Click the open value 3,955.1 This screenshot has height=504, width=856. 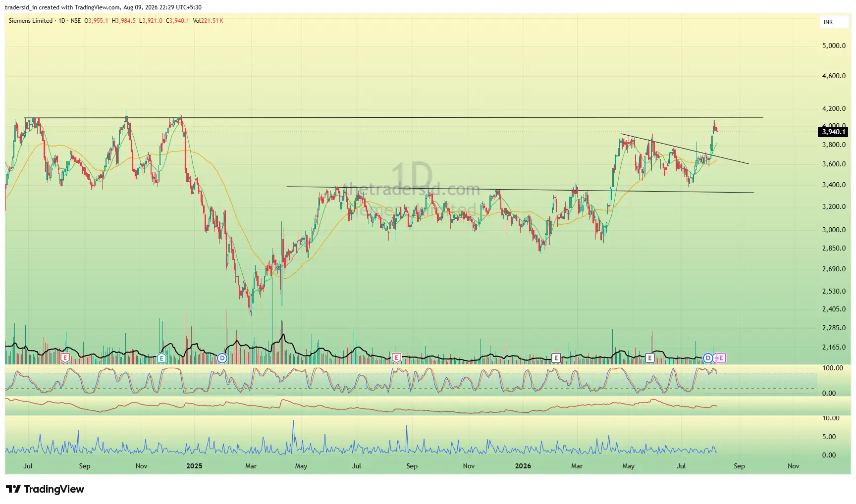click(98, 21)
